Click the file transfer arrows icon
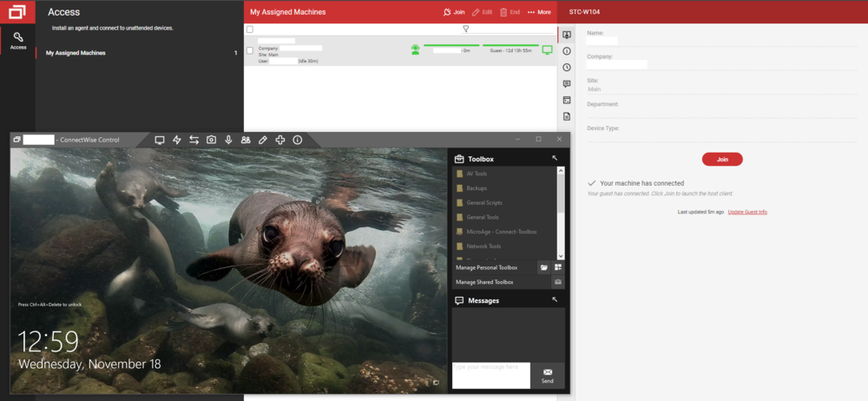Image resolution: width=868 pixels, height=401 pixels. (x=194, y=140)
